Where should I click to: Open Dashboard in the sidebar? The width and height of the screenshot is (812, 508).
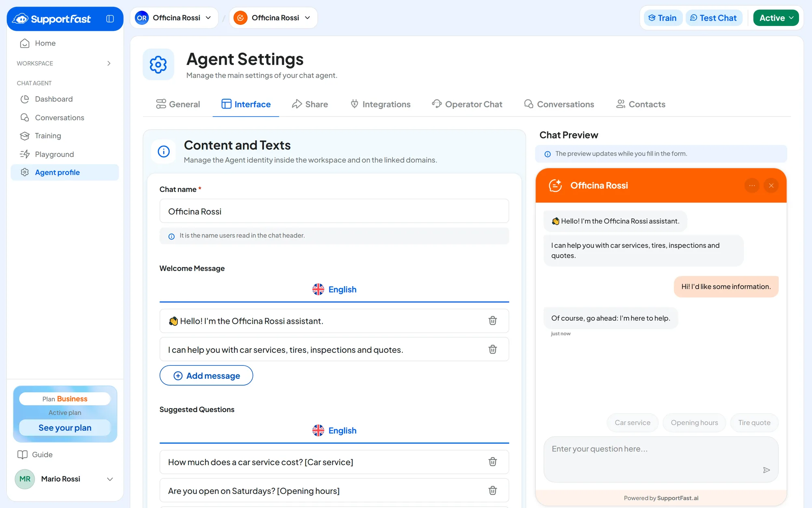65,99
